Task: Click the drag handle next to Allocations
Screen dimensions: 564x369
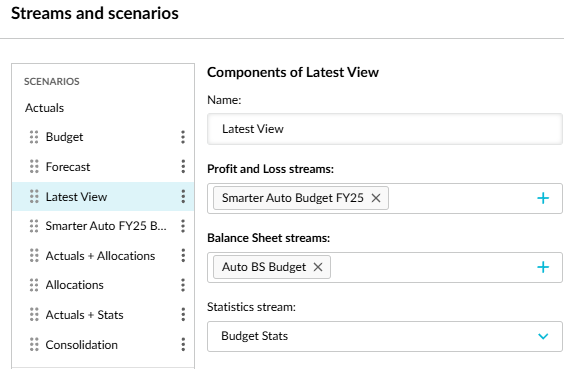Action: (34, 285)
